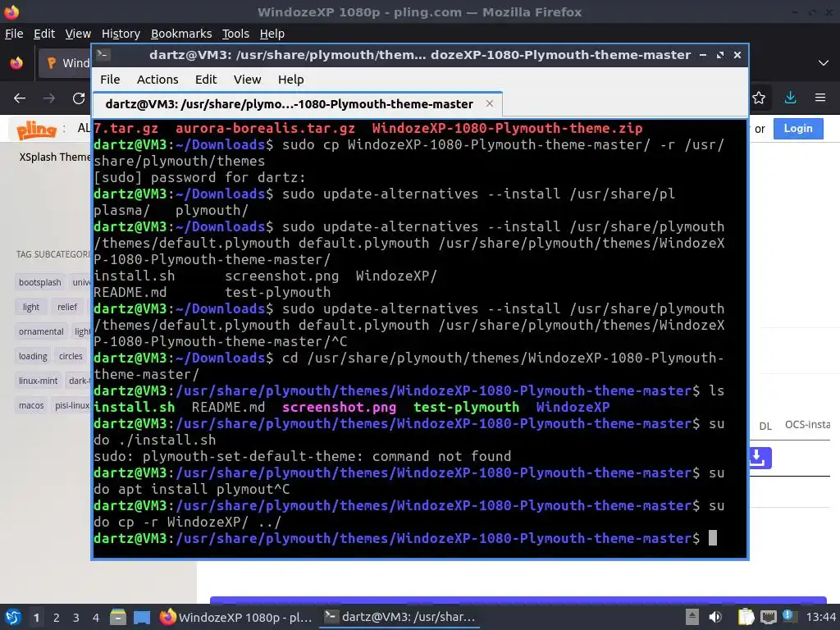840x630 pixels.
Task: Open the terminal Edit menu
Action: pos(206,80)
